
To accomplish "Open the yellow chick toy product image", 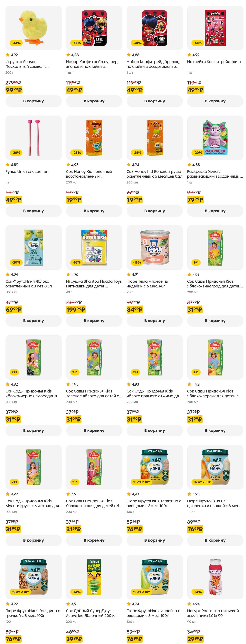I will (x=33, y=28).
